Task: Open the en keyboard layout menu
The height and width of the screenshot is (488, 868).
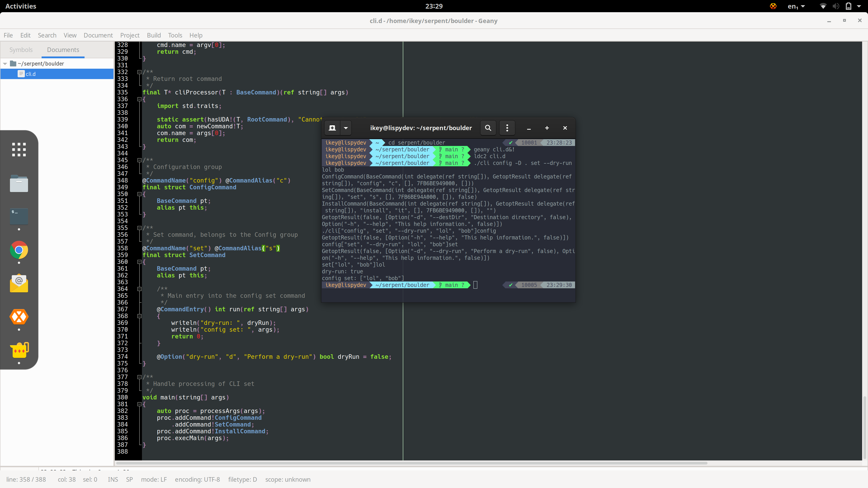Action: 796,6
